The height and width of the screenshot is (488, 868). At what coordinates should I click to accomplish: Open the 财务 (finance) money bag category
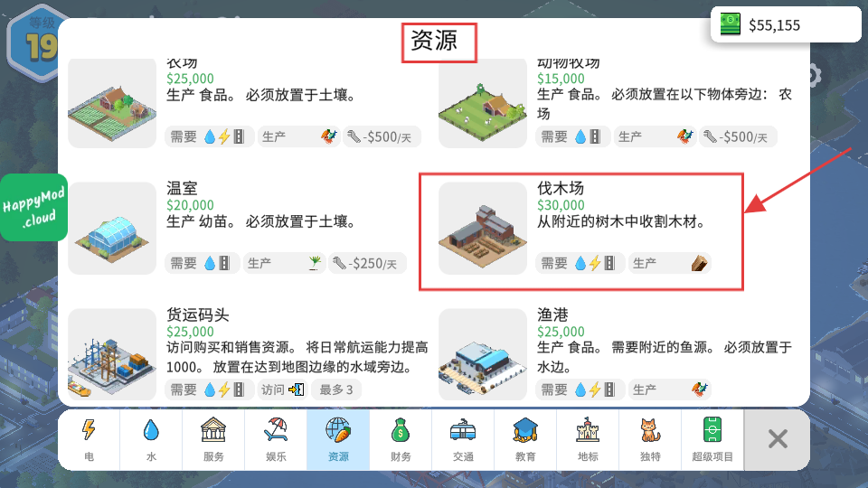point(401,440)
